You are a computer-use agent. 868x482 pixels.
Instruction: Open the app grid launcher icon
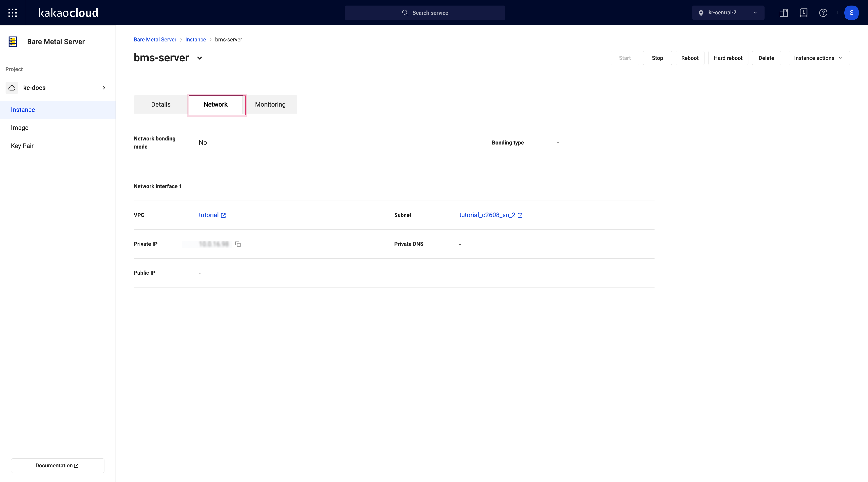pyautogui.click(x=12, y=13)
